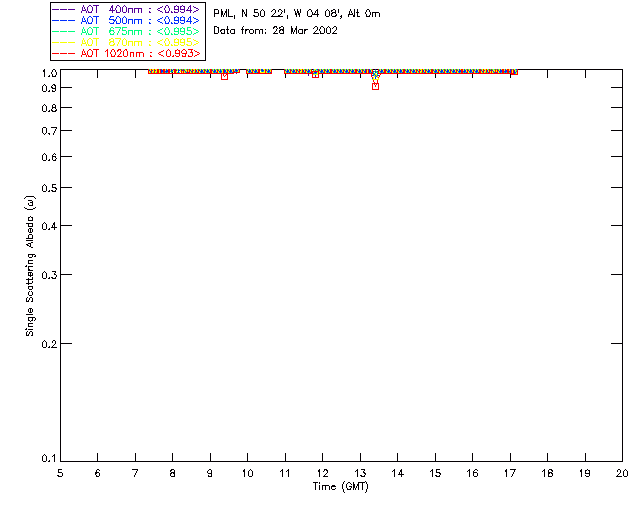Click the purple line swatch for 400nm
The height and width of the screenshot is (512, 640).
[64, 9]
